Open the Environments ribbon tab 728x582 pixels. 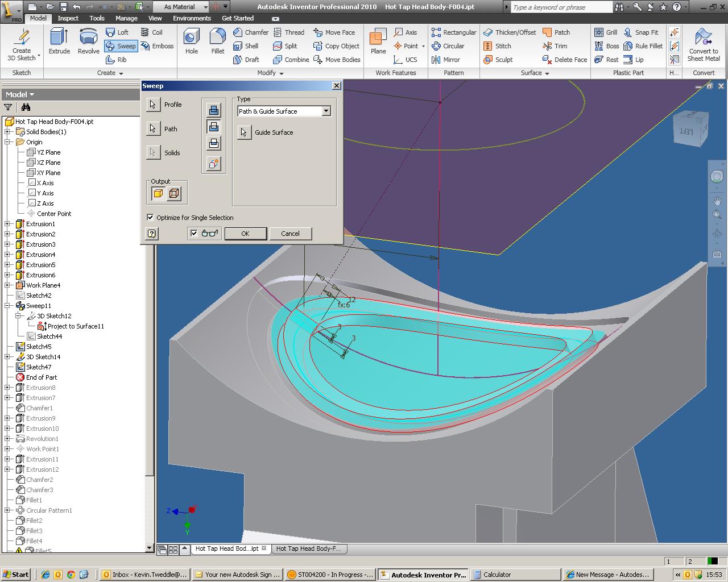coord(192,18)
